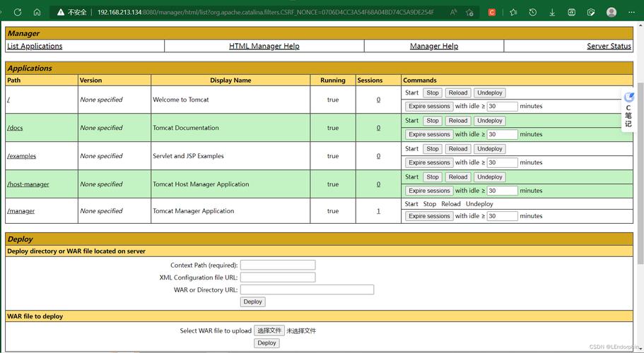Go to the browser home page icon
This screenshot has width=644, height=353.
coord(37,12)
